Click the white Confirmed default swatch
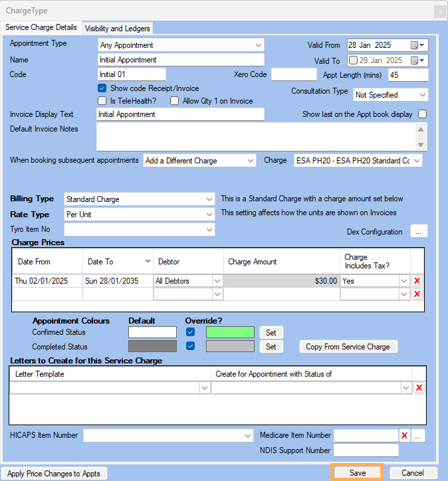 pyautogui.click(x=152, y=332)
